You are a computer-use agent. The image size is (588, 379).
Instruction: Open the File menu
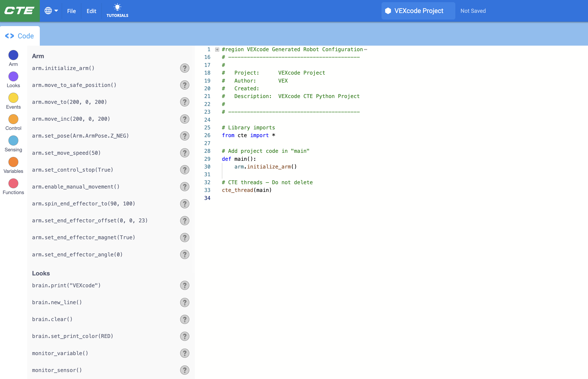click(x=71, y=11)
